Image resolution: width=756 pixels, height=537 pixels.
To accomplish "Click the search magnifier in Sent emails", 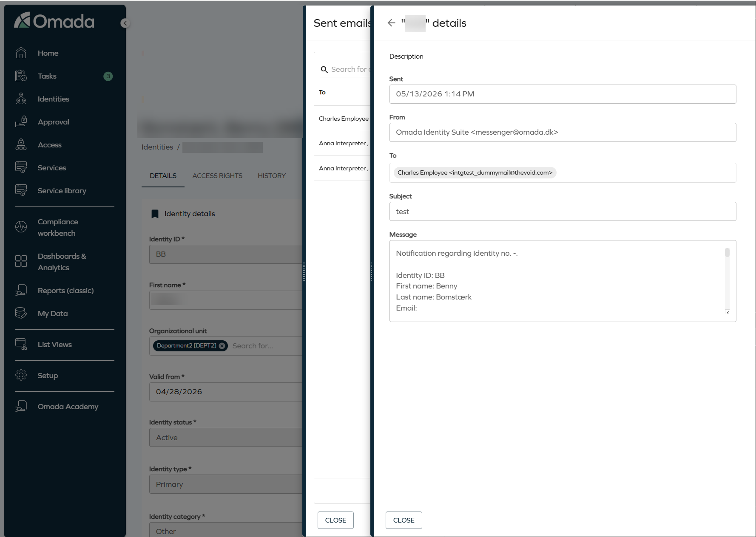I will click(x=324, y=69).
